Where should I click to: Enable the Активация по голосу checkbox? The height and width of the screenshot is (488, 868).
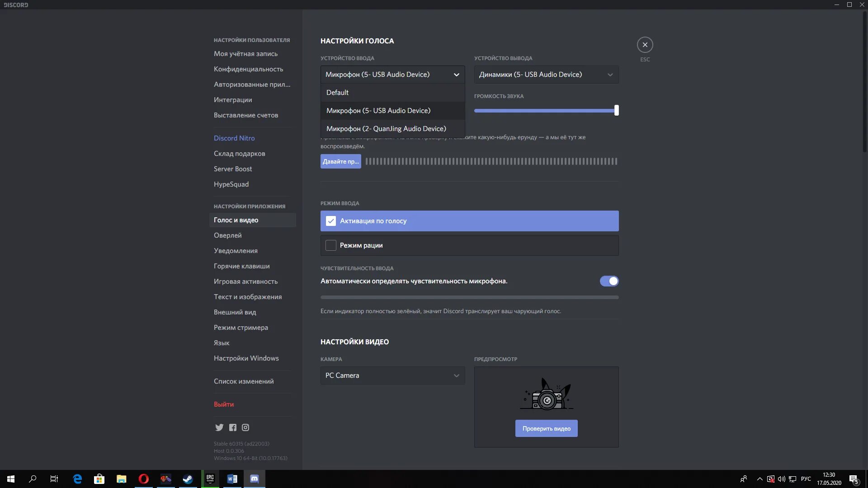click(x=331, y=221)
